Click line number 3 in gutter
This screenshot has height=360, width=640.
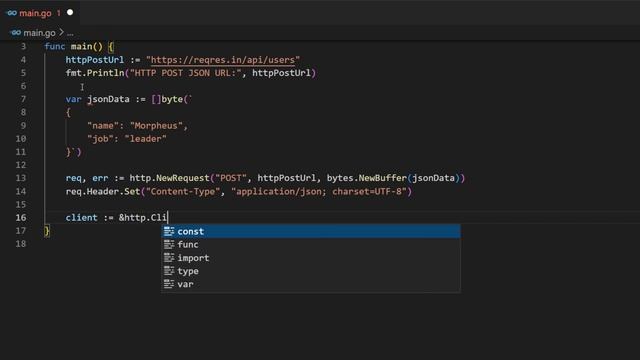pyautogui.click(x=23, y=47)
